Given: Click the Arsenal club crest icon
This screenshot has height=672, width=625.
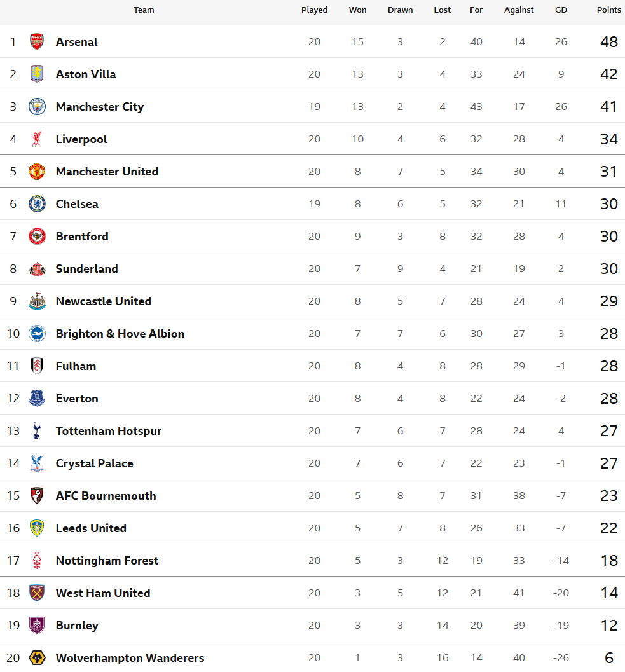Looking at the screenshot, I should click(x=37, y=42).
